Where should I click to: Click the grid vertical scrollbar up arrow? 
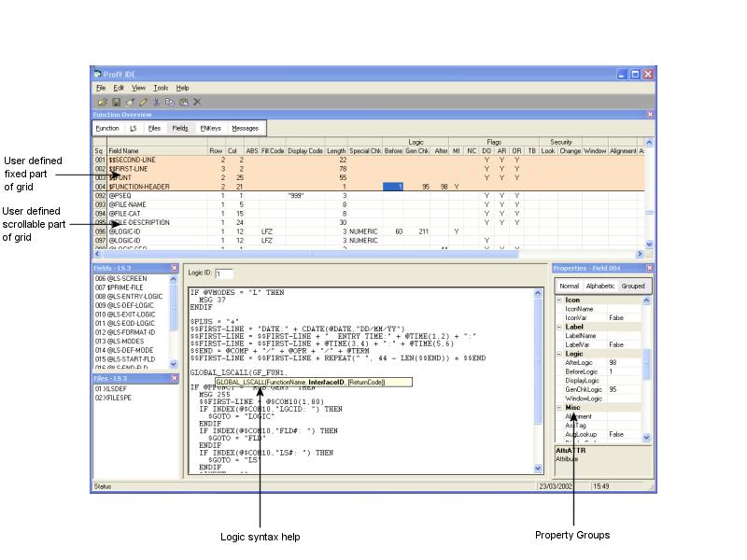[x=649, y=143]
